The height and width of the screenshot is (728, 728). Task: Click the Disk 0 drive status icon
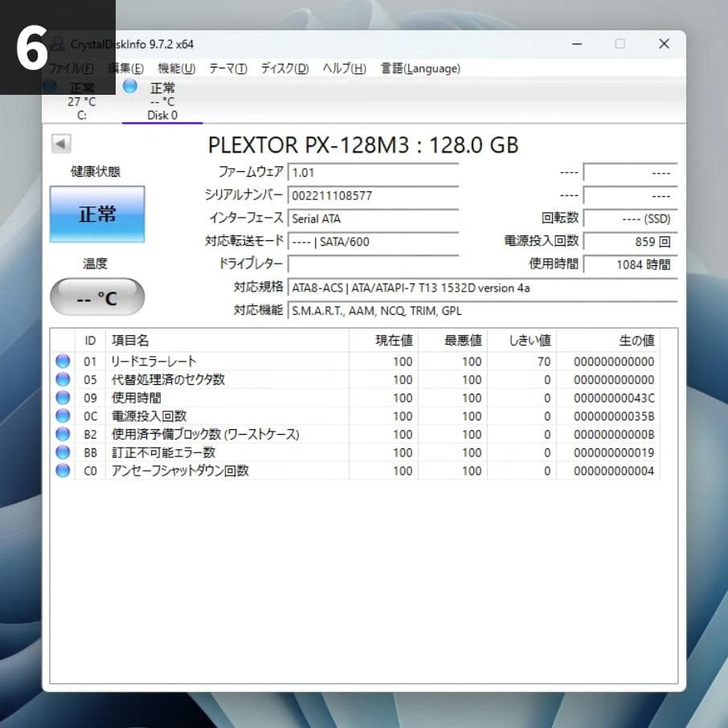click(x=129, y=88)
